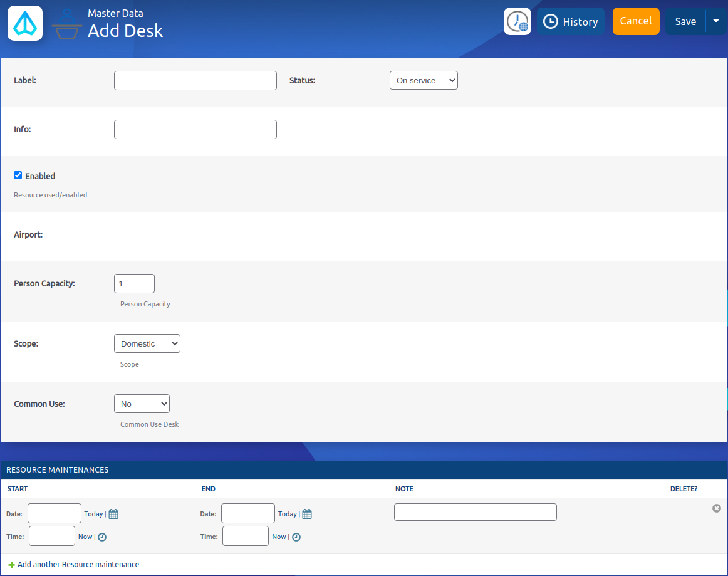Click the green plus add icon

11,565
